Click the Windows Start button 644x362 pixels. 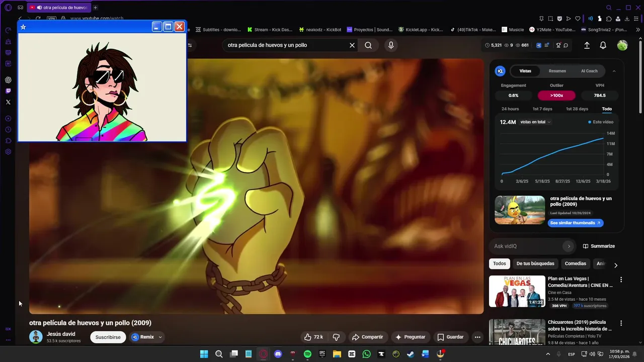click(204, 354)
